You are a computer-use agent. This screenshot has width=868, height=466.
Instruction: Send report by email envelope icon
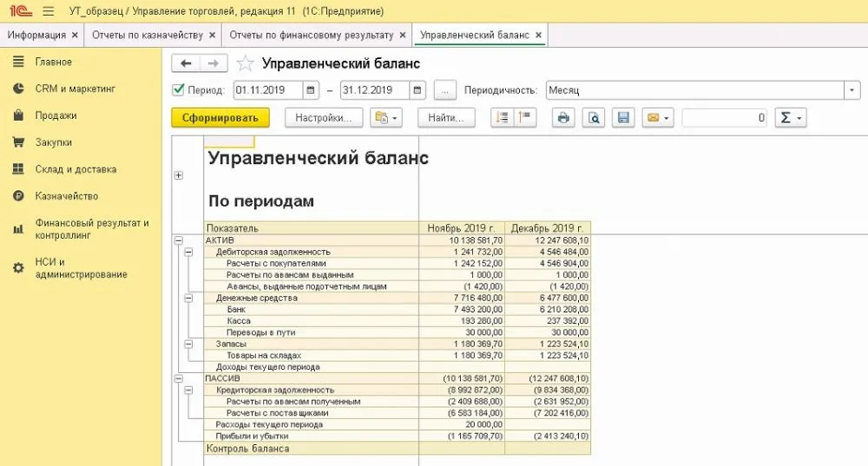[658, 118]
